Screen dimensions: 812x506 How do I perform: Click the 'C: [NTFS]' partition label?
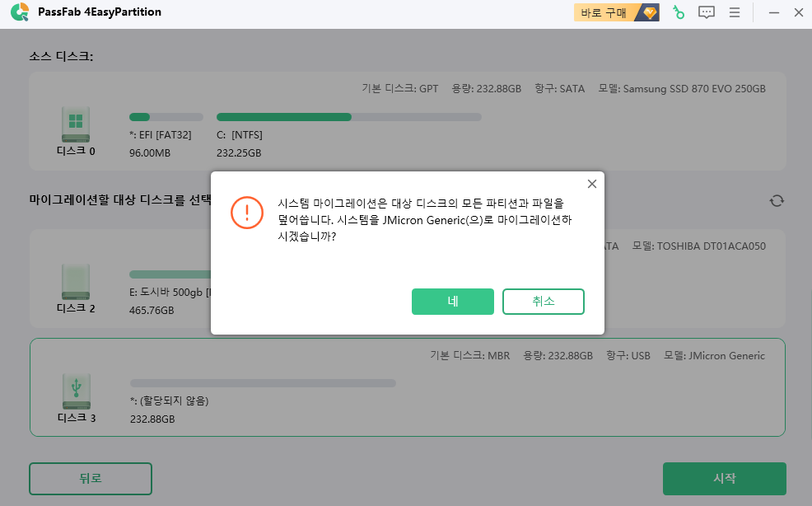pyautogui.click(x=240, y=135)
